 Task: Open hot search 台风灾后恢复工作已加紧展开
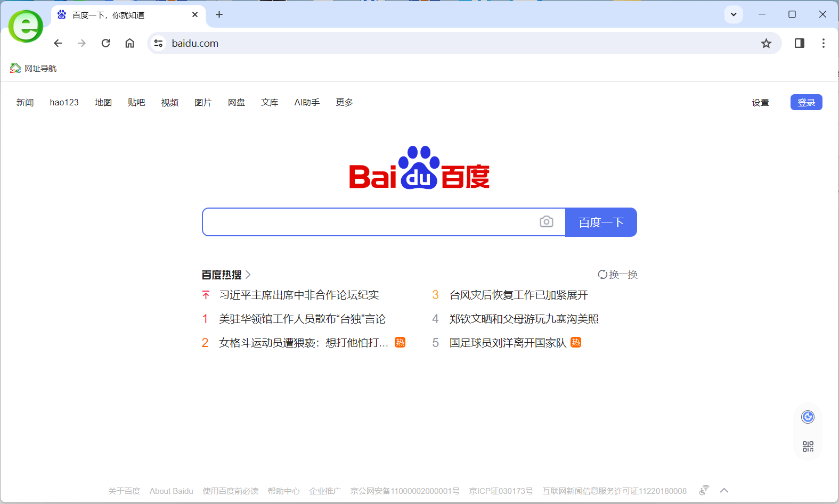point(519,295)
